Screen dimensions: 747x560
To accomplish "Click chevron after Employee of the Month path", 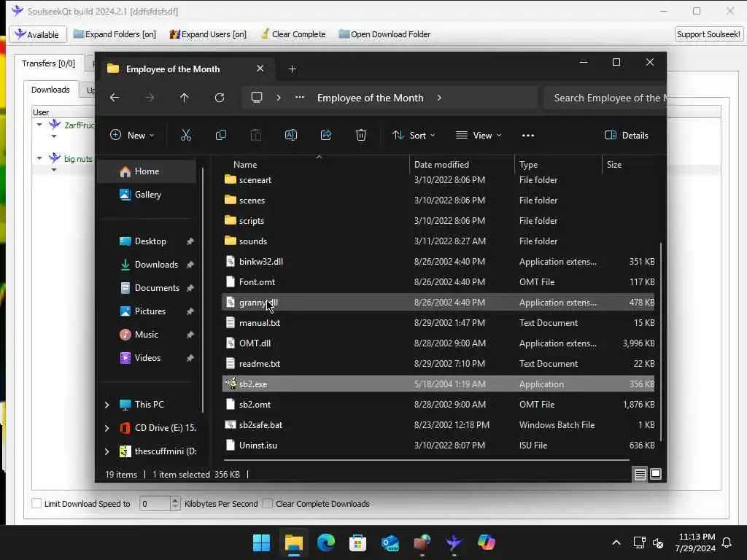I will 438,98.
